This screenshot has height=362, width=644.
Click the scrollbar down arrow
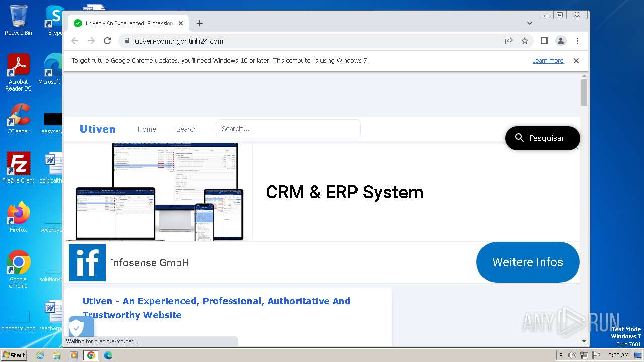coord(584,341)
